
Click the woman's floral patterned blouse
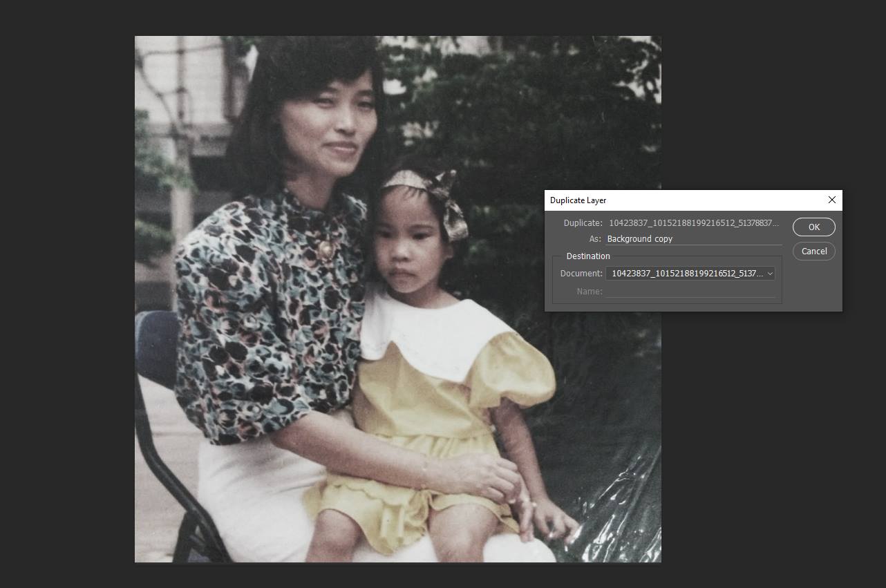pyautogui.click(x=263, y=311)
